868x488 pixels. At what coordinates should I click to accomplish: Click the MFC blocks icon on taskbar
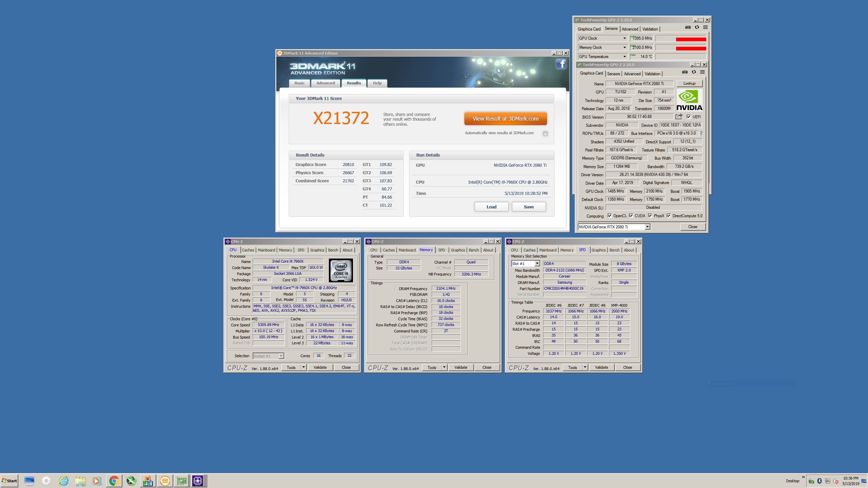point(148,481)
